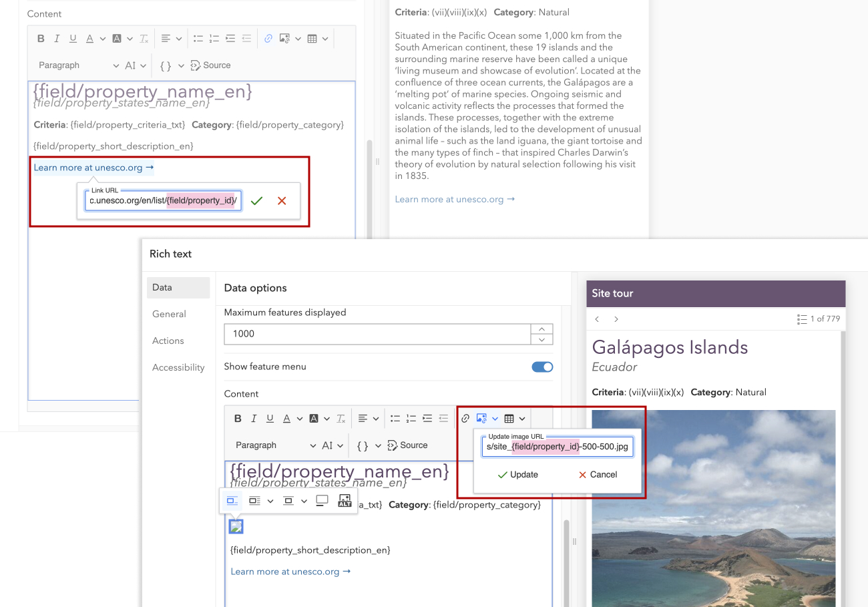Click Source button in upper Content editor
Viewport: 868px width, 607px height.
(210, 65)
